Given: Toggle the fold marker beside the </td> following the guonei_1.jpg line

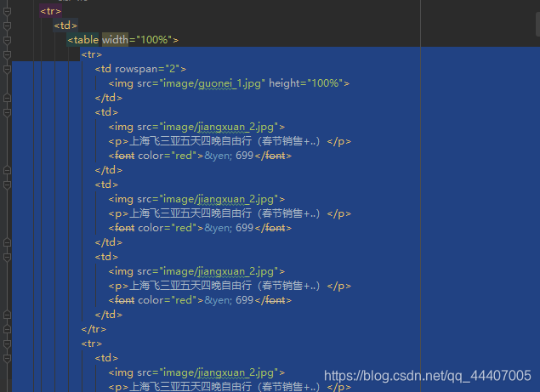Looking at the screenshot, I should pyautogui.click(x=7, y=98).
